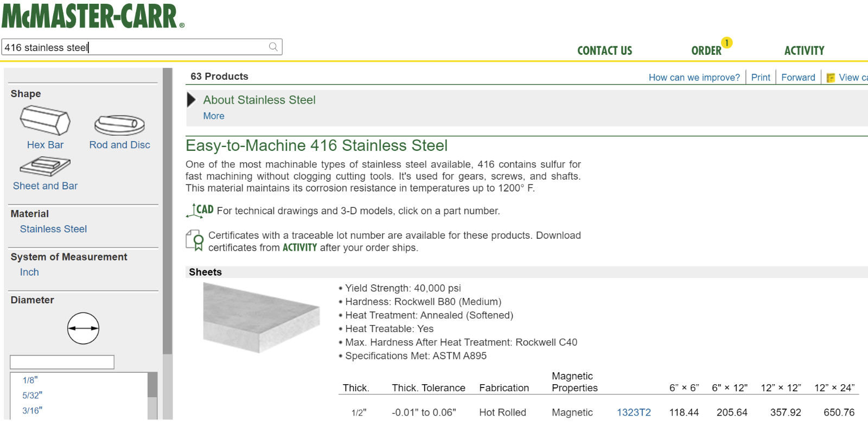Open the ORDER menu
The width and height of the screenshot is (868, 439).
[x=706, y=50]
